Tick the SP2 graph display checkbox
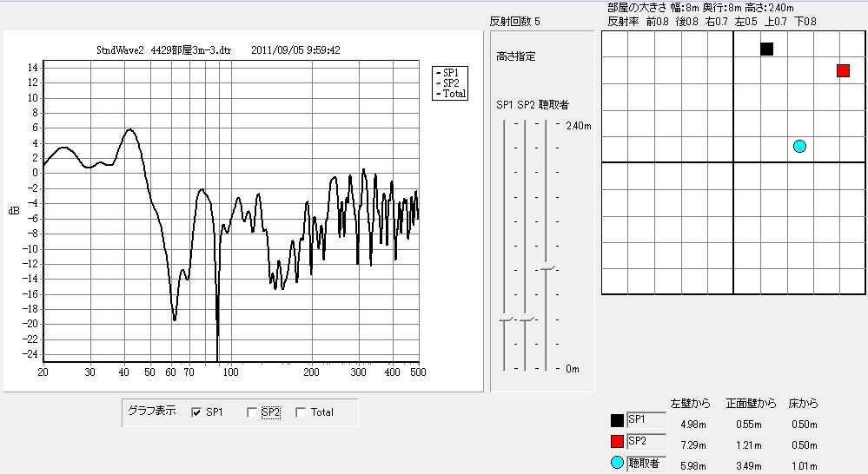 pos(252,412)
